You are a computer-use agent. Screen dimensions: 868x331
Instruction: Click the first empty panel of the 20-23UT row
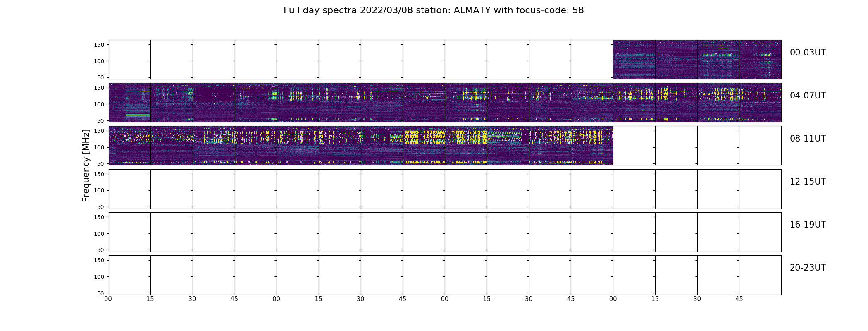click(x=130, y=275)
